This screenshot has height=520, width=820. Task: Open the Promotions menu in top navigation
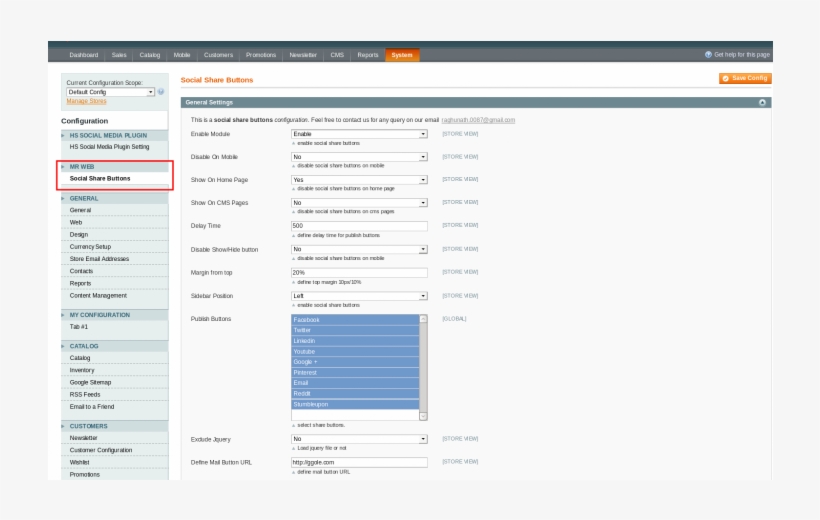tap(261, 55)
